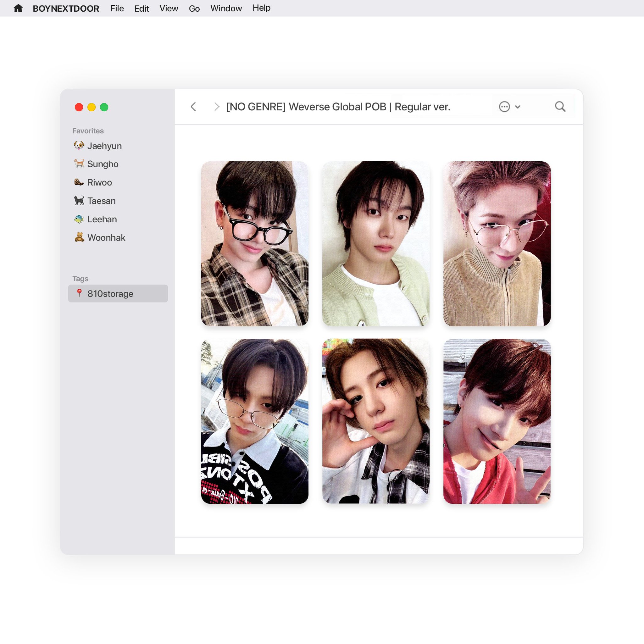Click the teddy bear icon beside Woonhak
Screen dimensions: 644x644
pos(79,237)
